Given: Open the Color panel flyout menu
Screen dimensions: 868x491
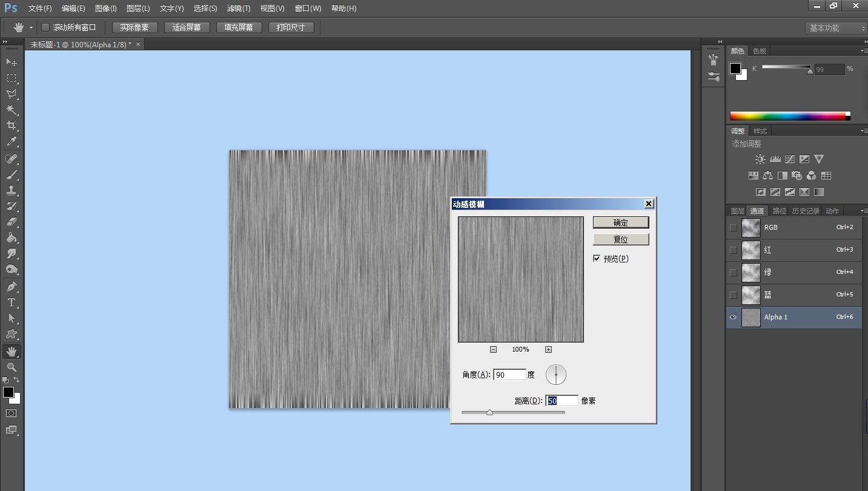Looking at the screenshot, I should point(863,51).
